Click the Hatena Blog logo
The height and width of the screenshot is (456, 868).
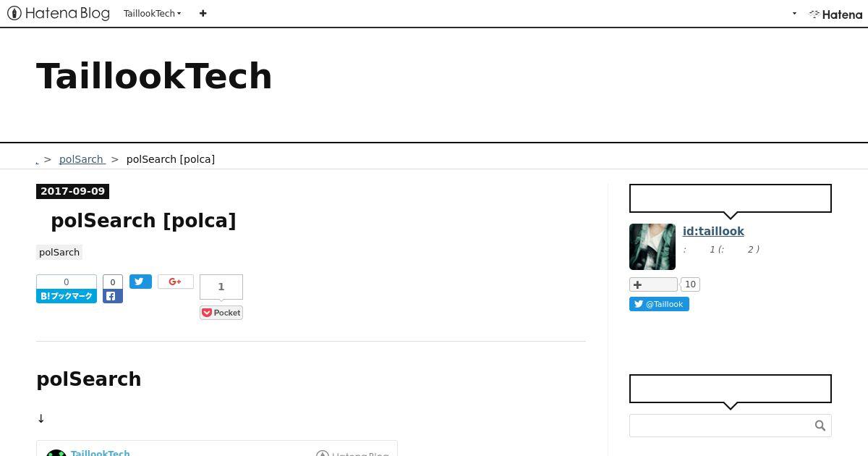tap(59, 13)
